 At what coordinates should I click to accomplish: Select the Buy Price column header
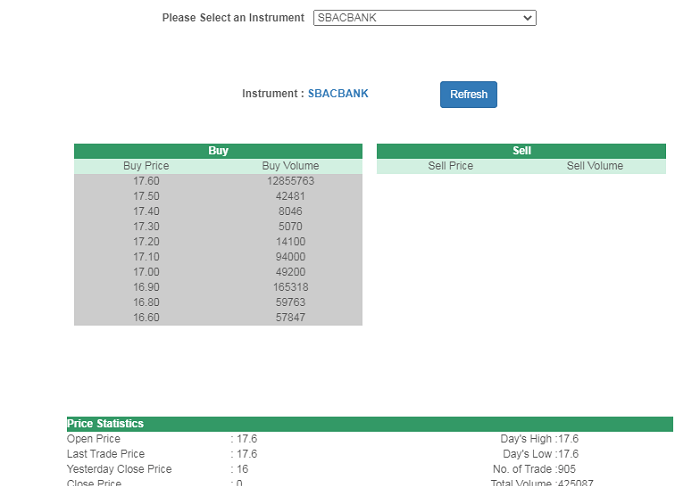pyautogui.click(x=146, y=166)
